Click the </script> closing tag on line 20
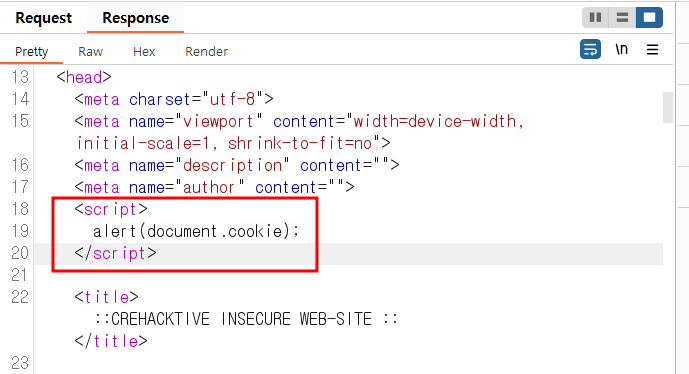 click(x=115, y=253)
